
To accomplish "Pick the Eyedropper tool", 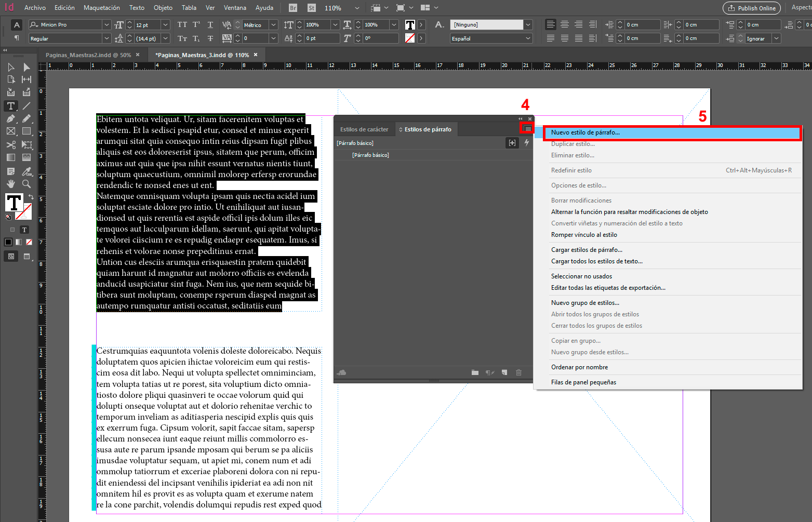I will coord(26,171).
